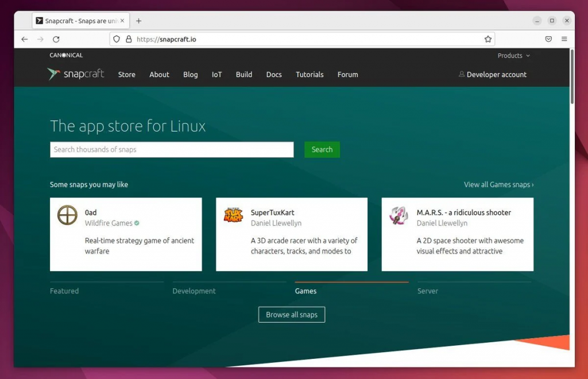Minimize the browser window

(537, 21)
